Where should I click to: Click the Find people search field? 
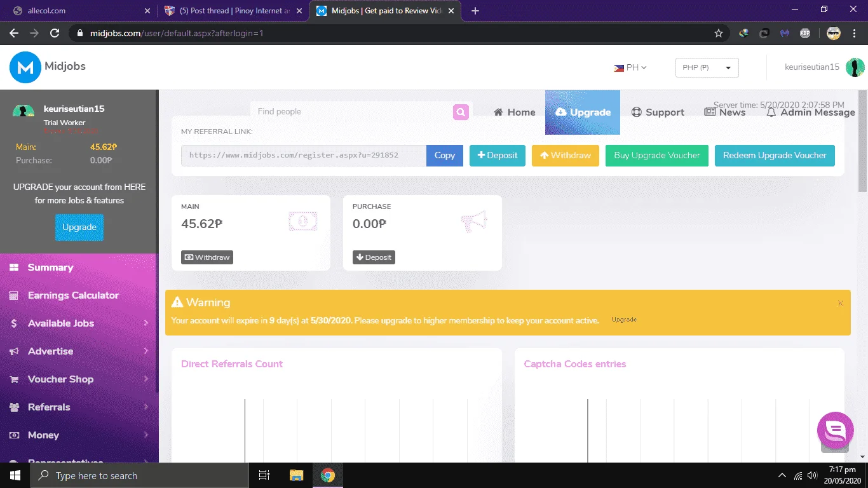pyautogui.click(x=351, y=112)
